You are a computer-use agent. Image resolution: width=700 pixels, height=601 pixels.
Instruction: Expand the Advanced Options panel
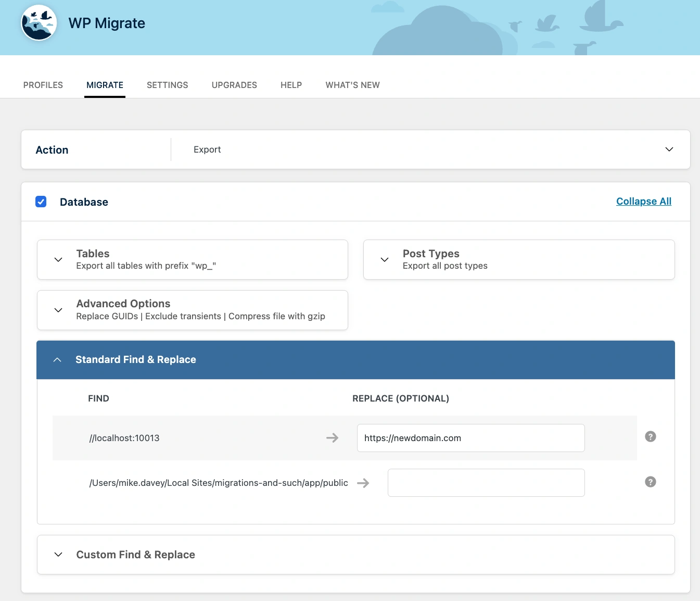(59, 310)
